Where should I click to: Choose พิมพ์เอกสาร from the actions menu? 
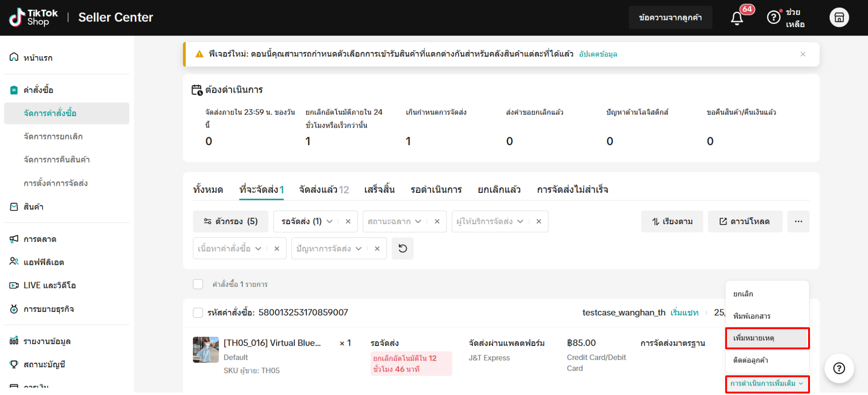(767, 316)
